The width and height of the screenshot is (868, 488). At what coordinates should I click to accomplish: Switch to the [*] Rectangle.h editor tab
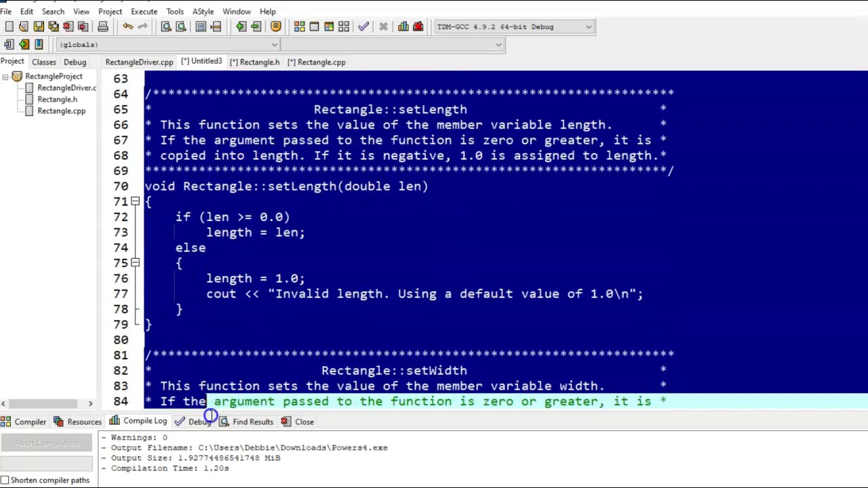click(x=254, y=62)
